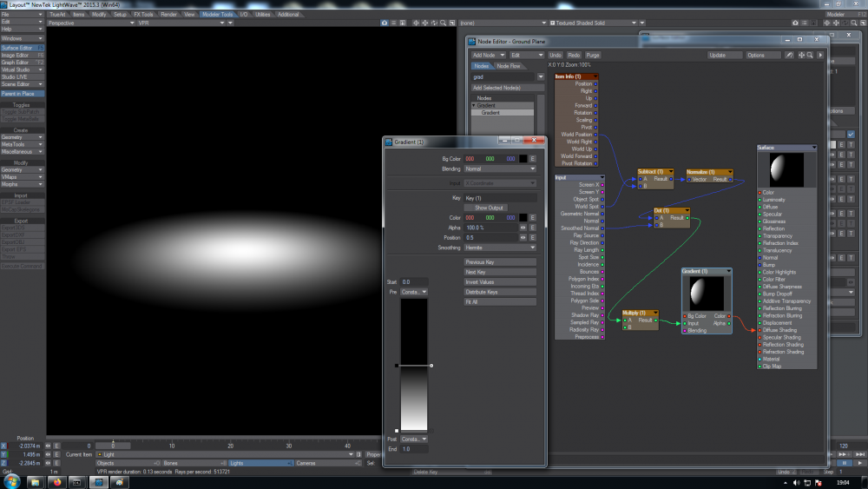Click envelope E button beside Bg Color
868x489 pixels.
coord(533,159)
